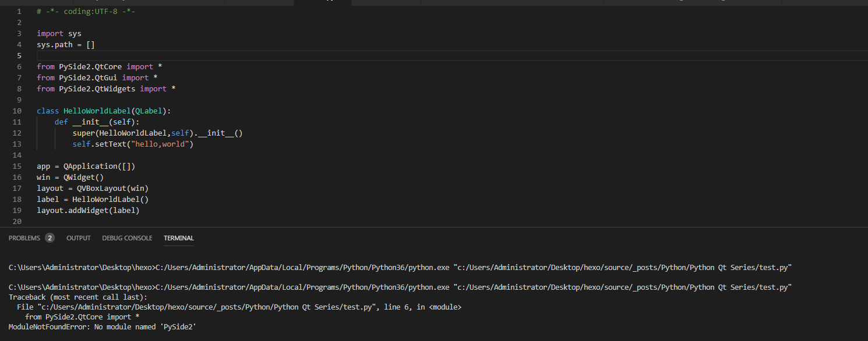Click line number 1 in the gutter
Image resolution: width=868 pixels, height=341 pixels.
[19, 11]
